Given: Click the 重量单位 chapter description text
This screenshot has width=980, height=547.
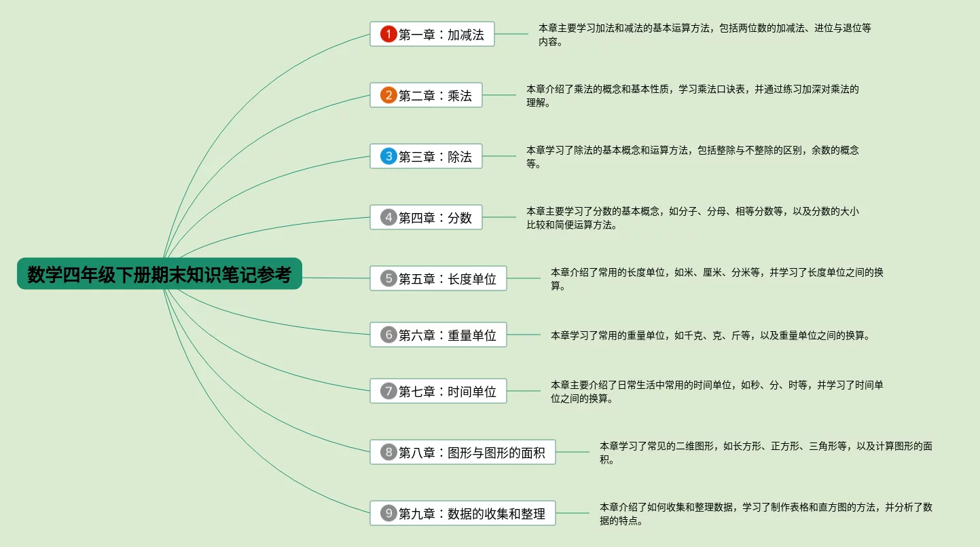Looking at the screenshot, I should tap(710, 335).
